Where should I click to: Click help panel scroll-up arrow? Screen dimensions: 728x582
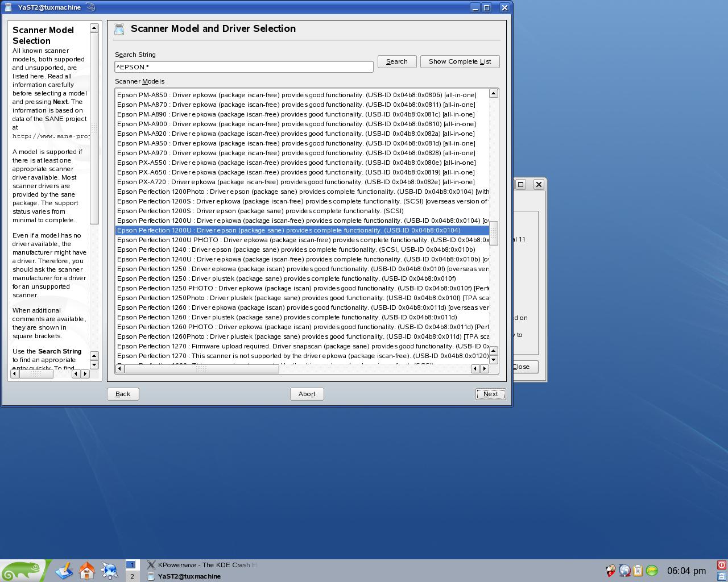(x=94, y=28)
